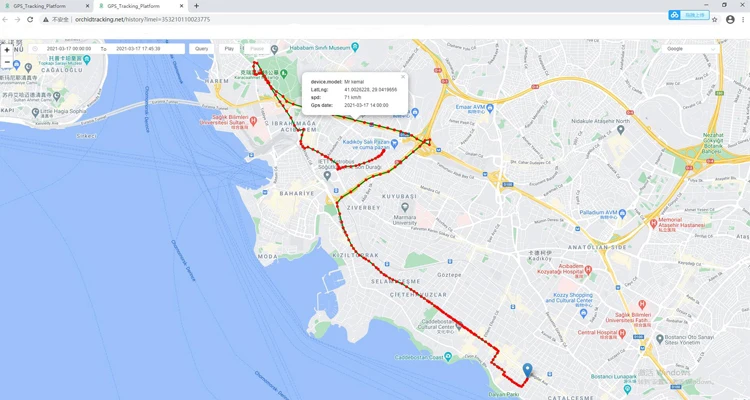Zoom out with the minus map button
Viewport: 750px width, 400px height.
coord(7,62)
